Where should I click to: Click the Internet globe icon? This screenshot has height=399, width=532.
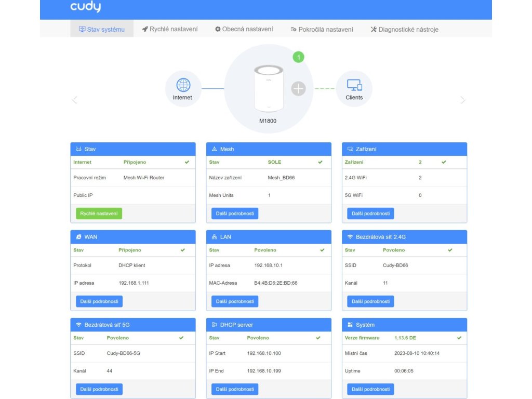[183, 85]
